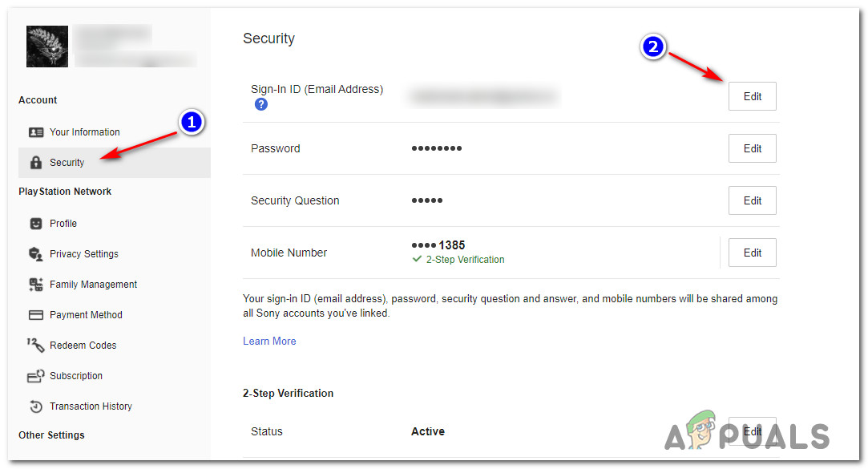868x469 pixels.
Task: Edit the 2-Step Verification status
Action: (752, 431)
